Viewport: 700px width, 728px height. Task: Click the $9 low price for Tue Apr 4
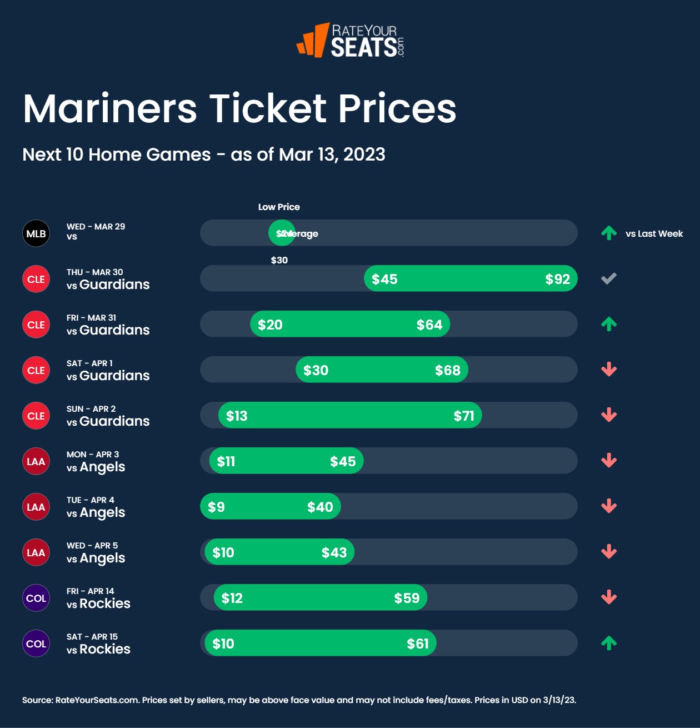coord(216,507)
